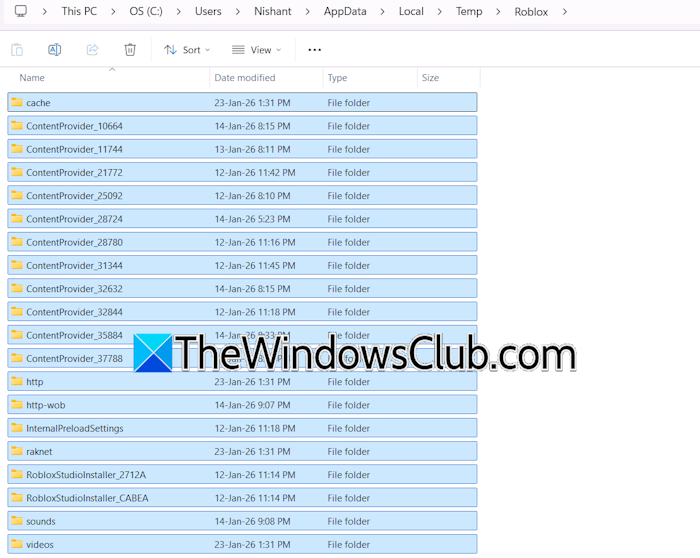Click the http-wob date 14-Jan-26 9:07 PM
The width and height of the screenshot is (700, 558).
(252, 405)
